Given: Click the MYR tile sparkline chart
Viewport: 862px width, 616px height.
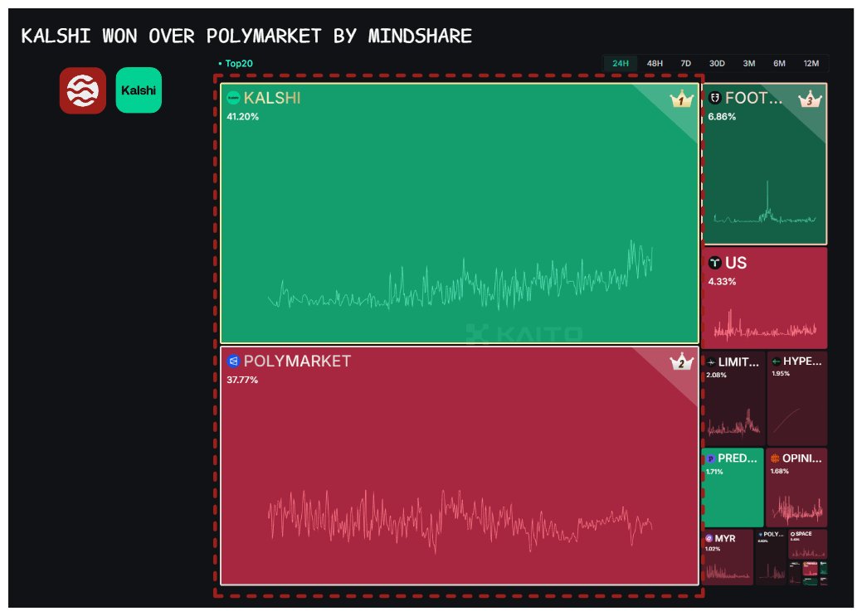Looking at the screenshot, I should coord(728,571).
